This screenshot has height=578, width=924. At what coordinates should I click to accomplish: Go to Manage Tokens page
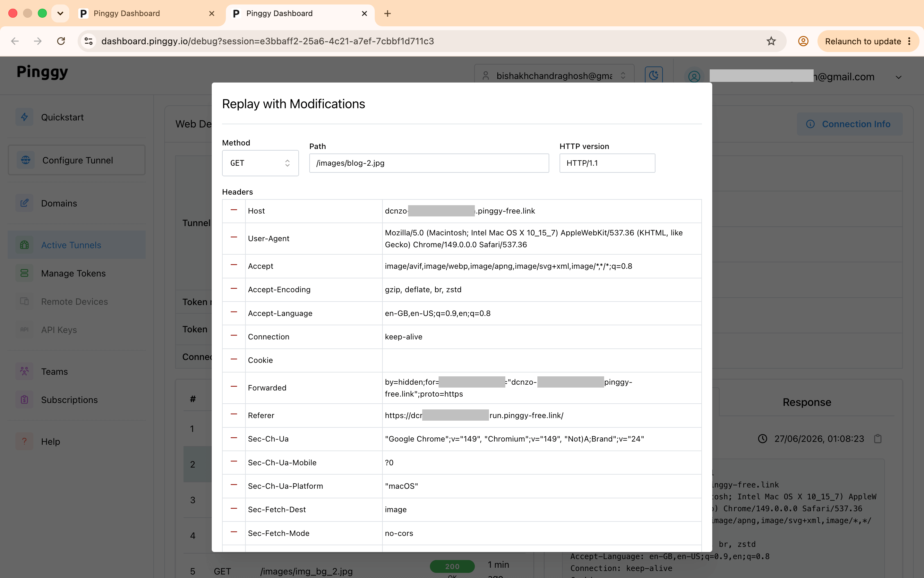pyautogui.click(x=77, y=273)
